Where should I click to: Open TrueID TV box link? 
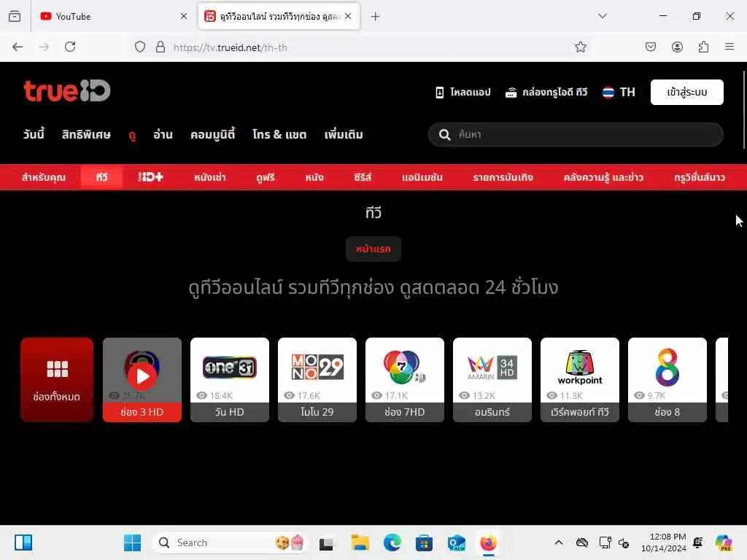click(546, 92)
